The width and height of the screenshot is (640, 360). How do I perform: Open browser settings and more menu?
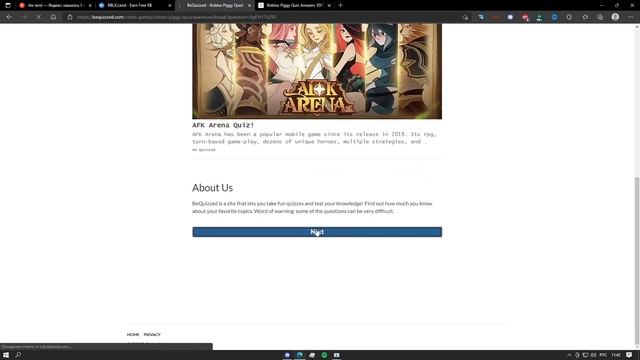pyautogui.click(x=631, y=17)
